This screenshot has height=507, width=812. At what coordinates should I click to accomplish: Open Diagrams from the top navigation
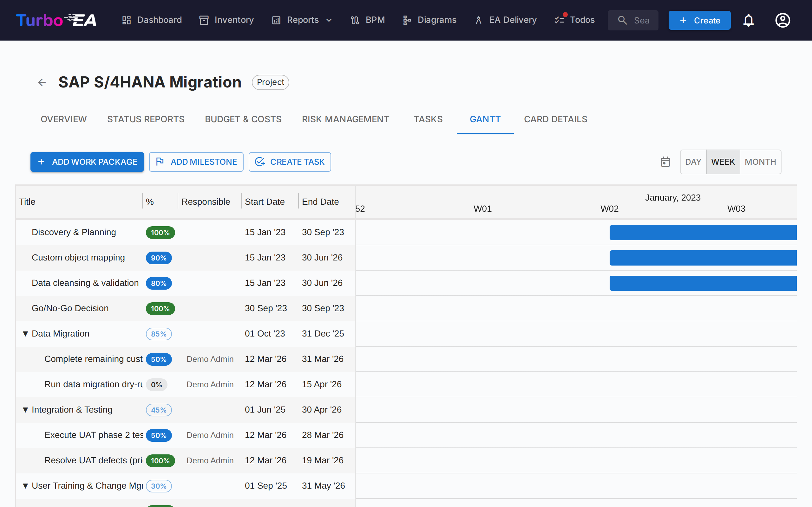(x=429, y=20)
